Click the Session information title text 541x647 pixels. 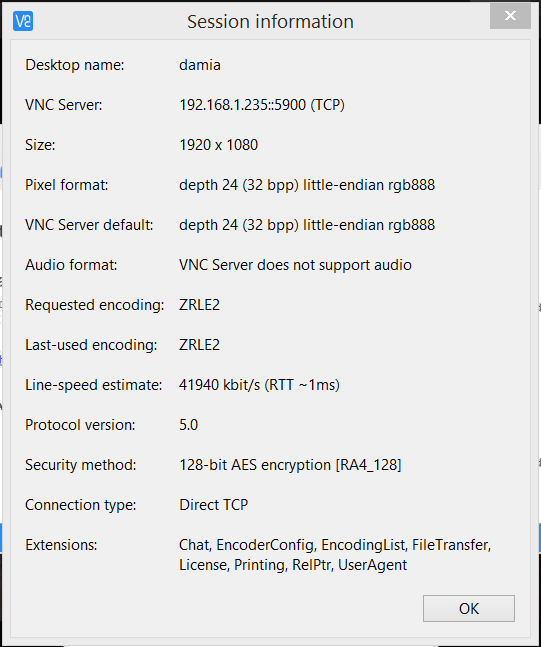pos(270,21)
